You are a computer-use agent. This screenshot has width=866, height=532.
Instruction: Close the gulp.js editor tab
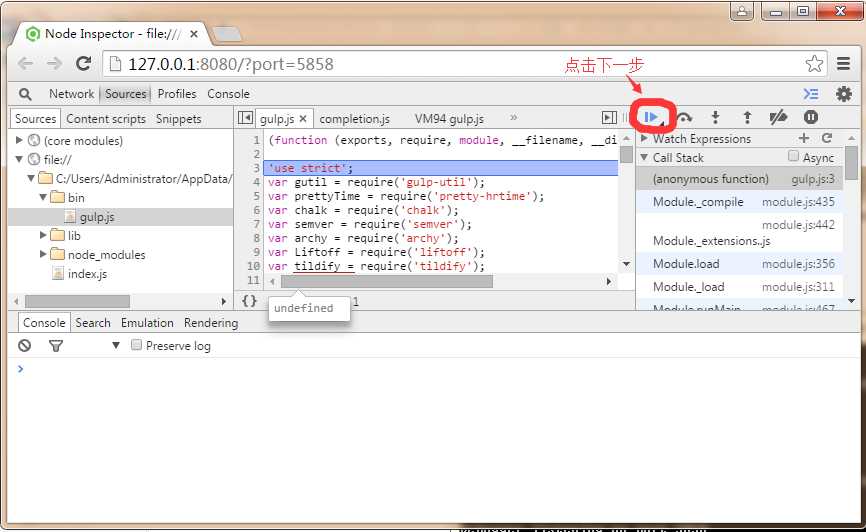(x=303, y=119)
